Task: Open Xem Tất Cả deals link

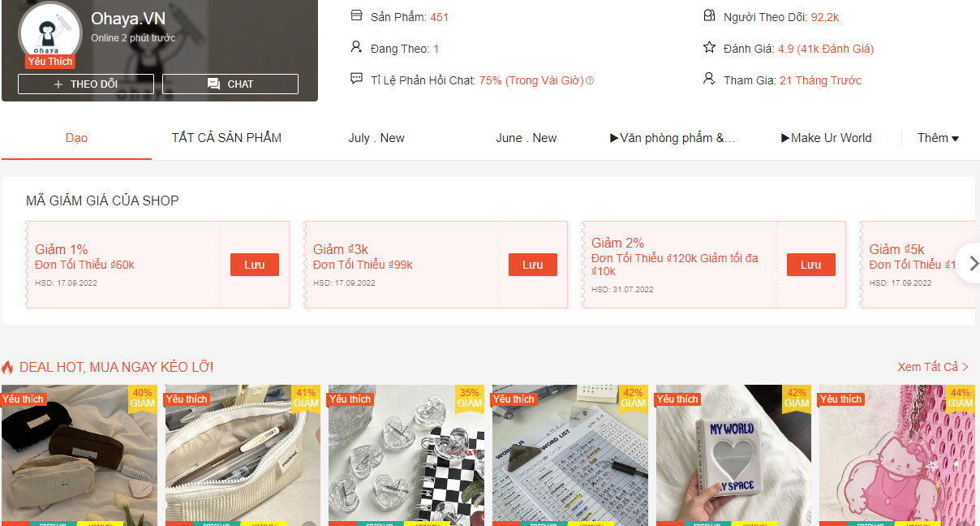Action: [x=933, y=367]
